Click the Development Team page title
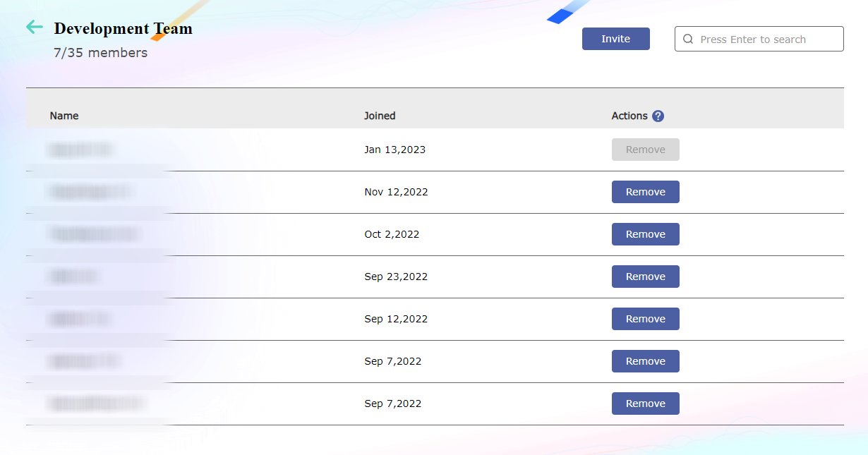This screenshot has height=455, width=868. point(123,28)
